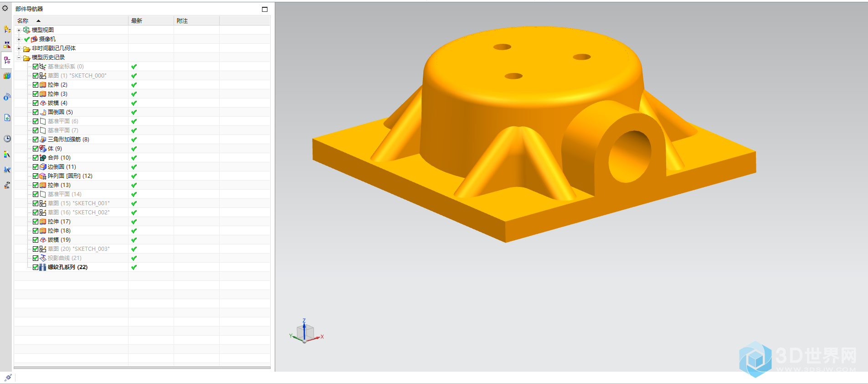Open the Reuse Library books icon
The height and width of the screenshot is (384, 868).
click(7, 76)
